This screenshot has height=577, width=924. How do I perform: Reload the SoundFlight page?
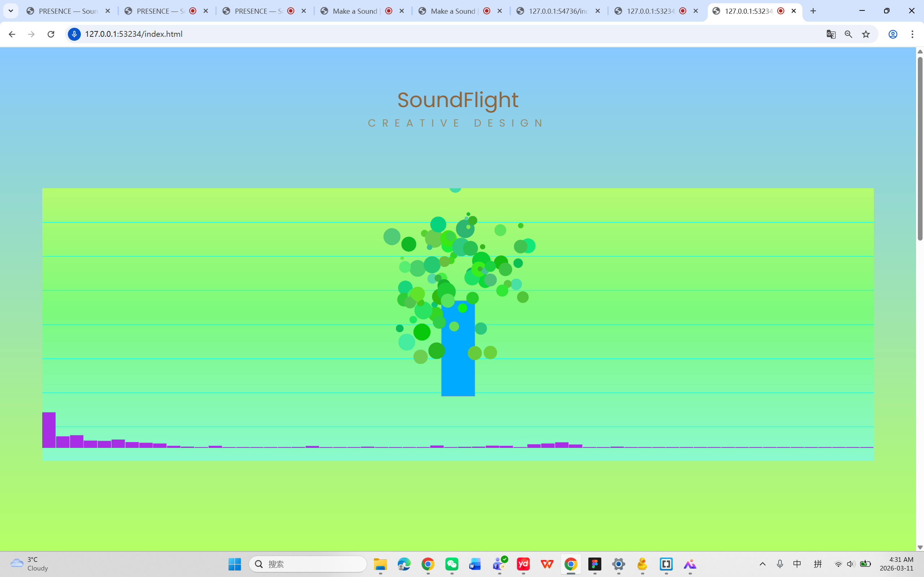point(51,34)
